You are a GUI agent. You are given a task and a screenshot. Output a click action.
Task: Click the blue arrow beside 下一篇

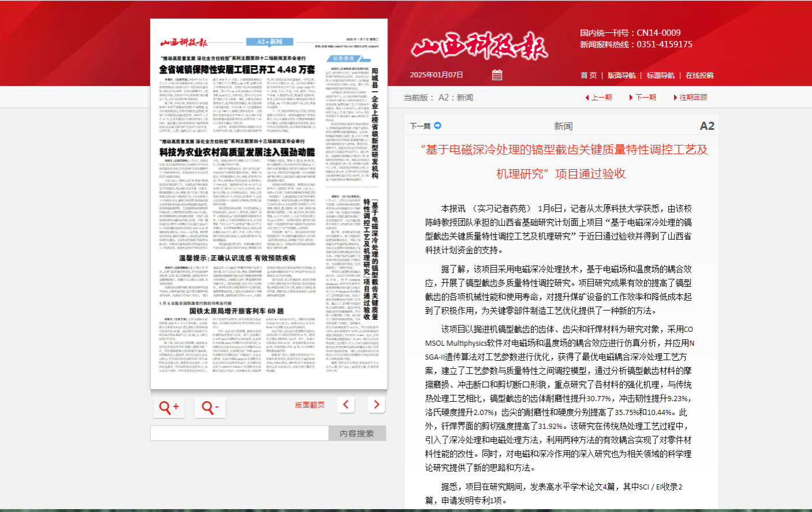coord(437,125)
